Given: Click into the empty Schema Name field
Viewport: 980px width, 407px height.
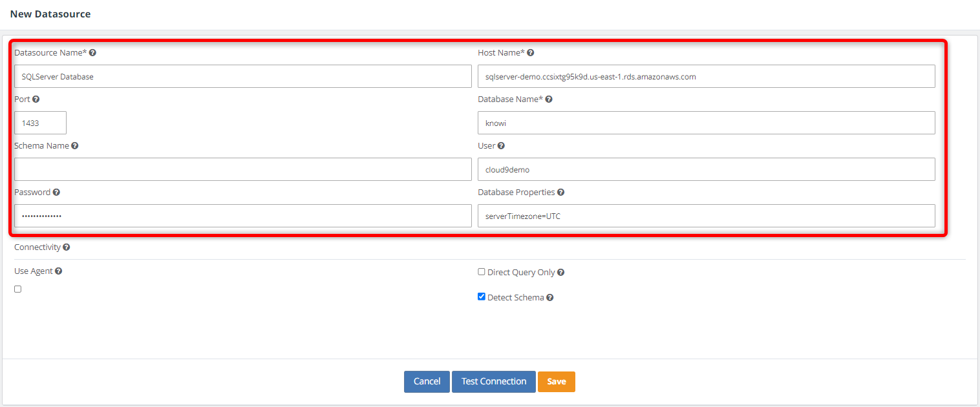Looking at the screenshot, I should pyautogui.click(x=242, y=169).
